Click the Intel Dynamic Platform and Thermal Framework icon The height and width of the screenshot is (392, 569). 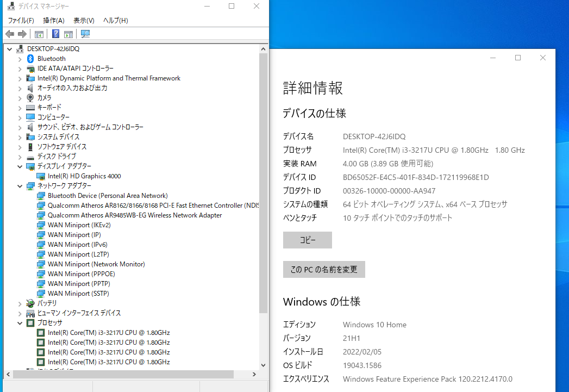(x=30, y=78)
